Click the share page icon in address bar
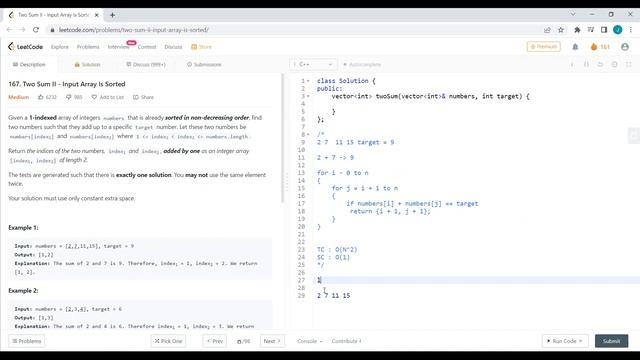The height and width of the screenshot is (360, 640). (x=547, y=30)
